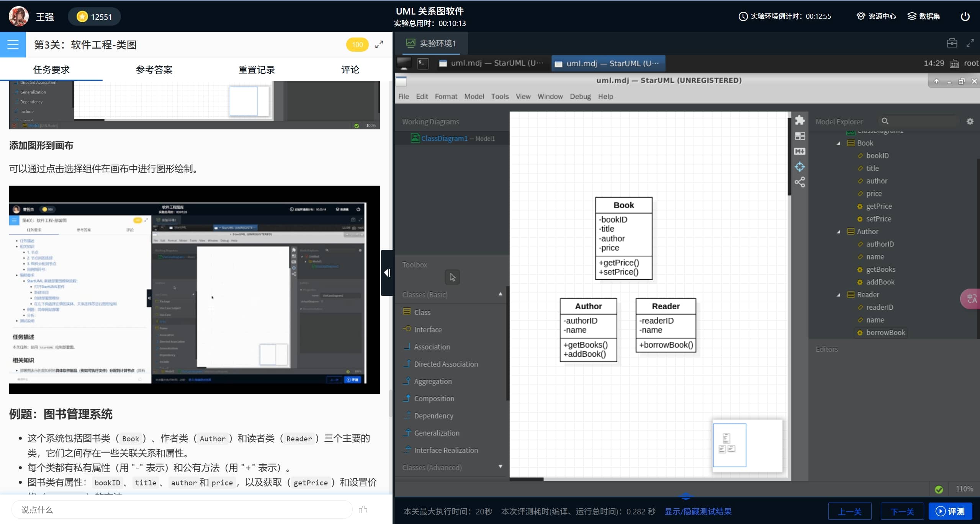Expand the Classes (Advanced) toolbox section
The width and height of the screenshot is (980, 524).
click(x=500, y=467)
